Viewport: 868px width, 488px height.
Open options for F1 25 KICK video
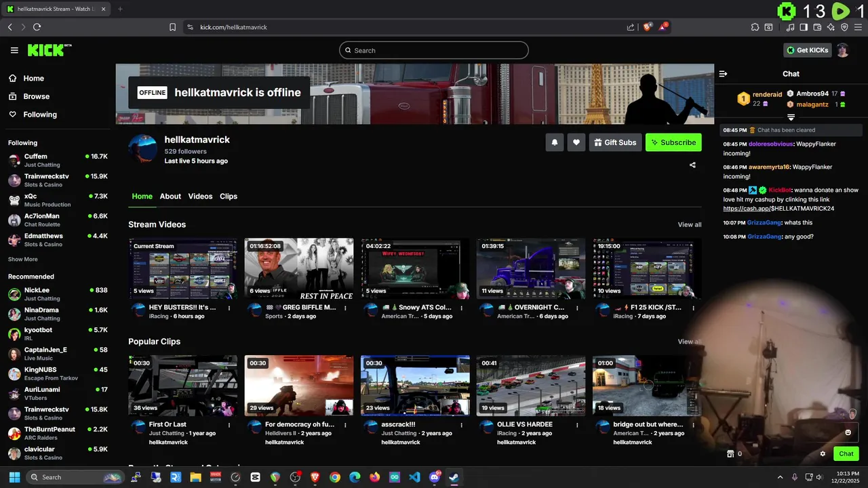click(x=693, y=308)
